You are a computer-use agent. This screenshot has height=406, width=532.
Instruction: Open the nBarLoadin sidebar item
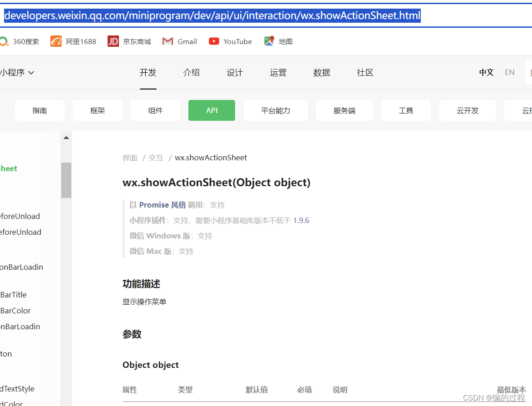pos(20,327)
